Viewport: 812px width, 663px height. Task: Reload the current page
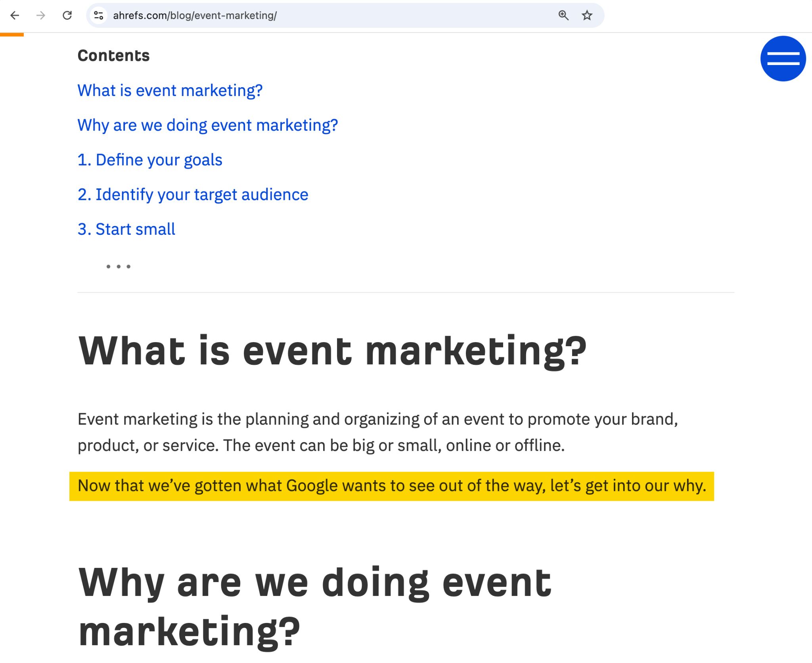point(67,15)
